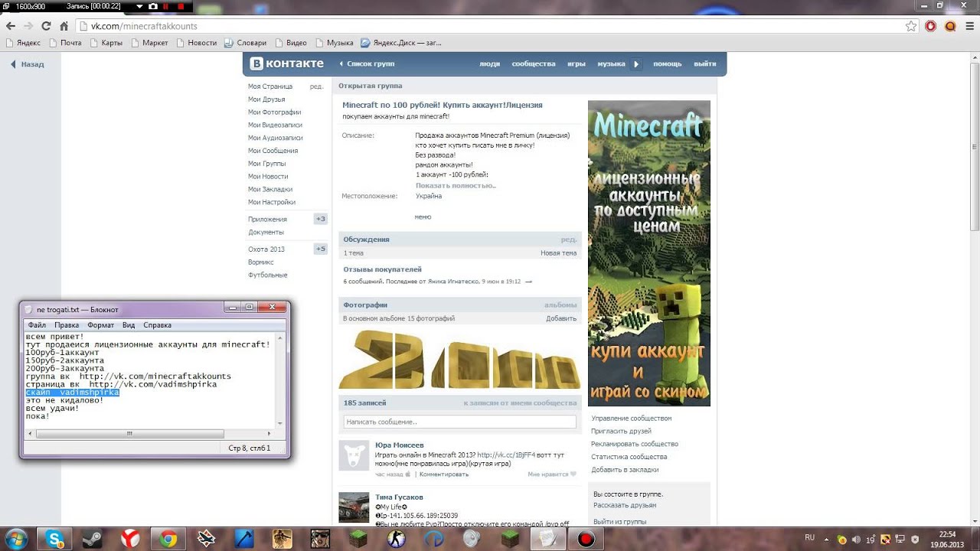Open the Яндекс bookmark

[x=23, y=43]
